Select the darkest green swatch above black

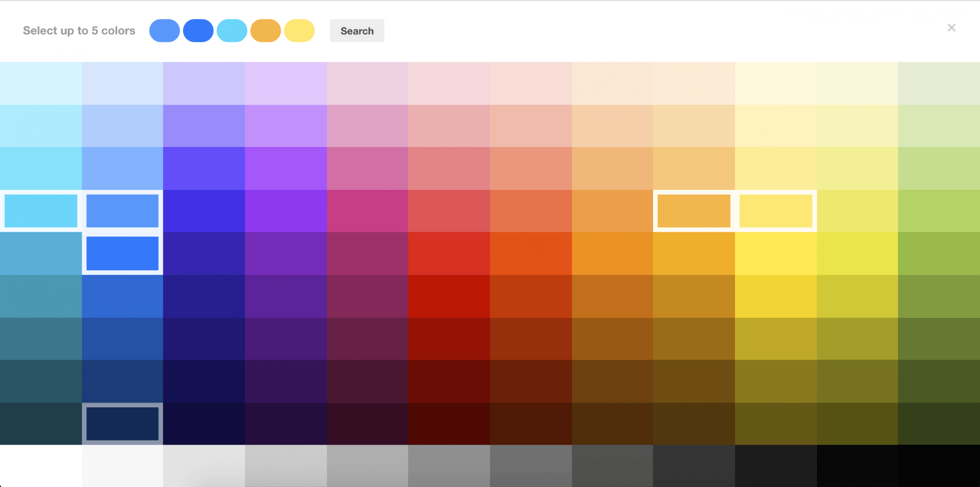938,423
